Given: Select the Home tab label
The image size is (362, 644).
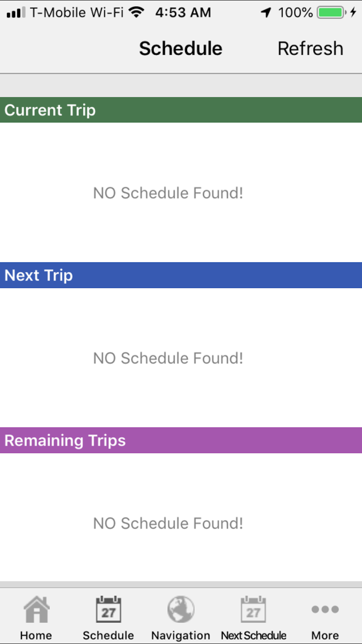Looking at the screenshot, I should (36, 635).
